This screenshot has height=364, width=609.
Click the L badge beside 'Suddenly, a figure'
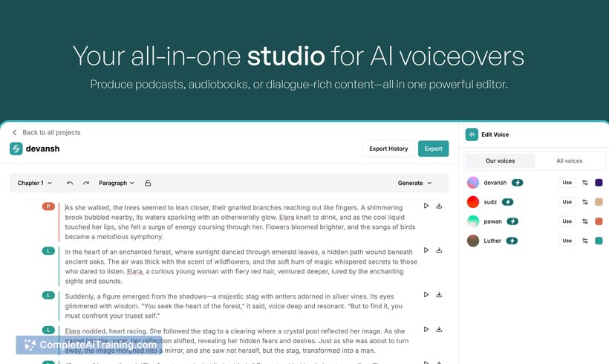click(48, 295)
